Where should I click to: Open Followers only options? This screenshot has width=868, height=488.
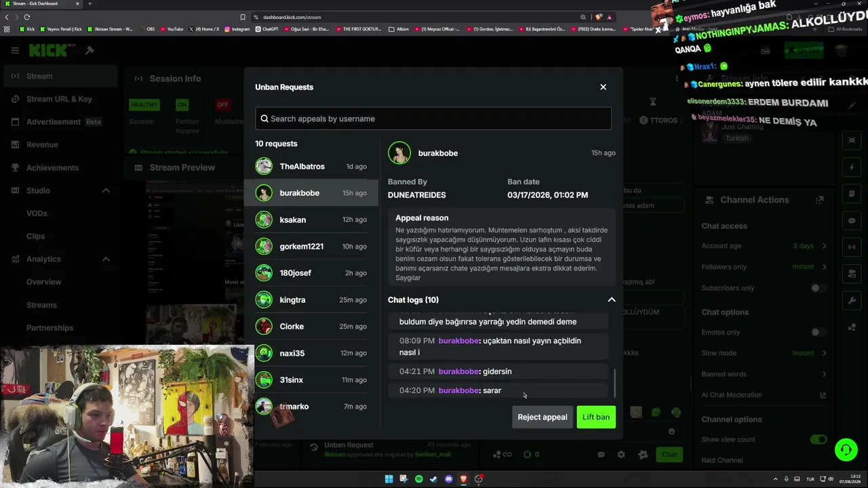[764, 267]
